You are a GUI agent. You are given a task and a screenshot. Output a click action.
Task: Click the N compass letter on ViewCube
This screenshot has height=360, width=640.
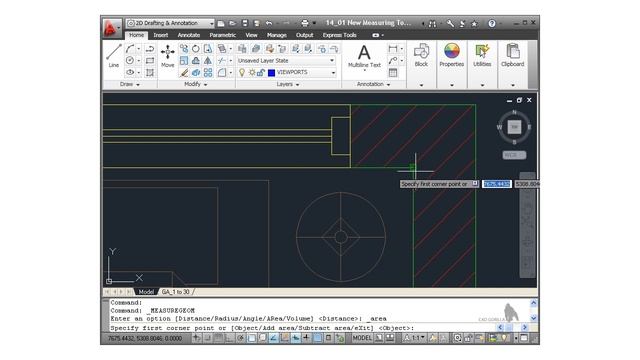514,112
